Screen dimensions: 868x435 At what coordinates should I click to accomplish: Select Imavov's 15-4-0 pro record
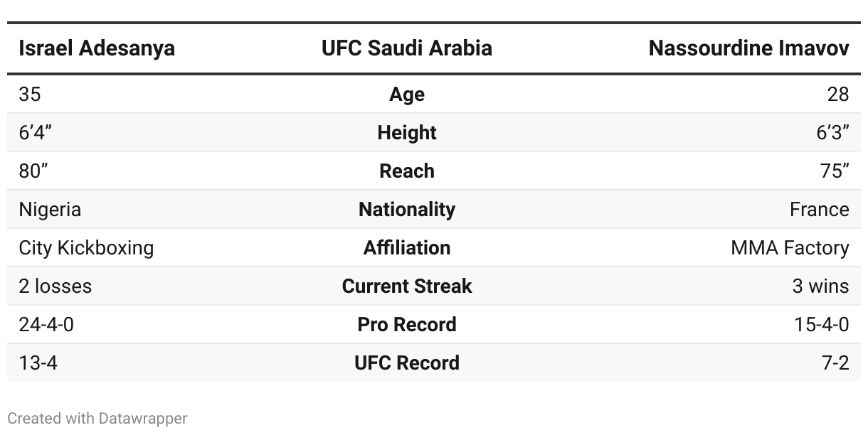pos(821,325)
